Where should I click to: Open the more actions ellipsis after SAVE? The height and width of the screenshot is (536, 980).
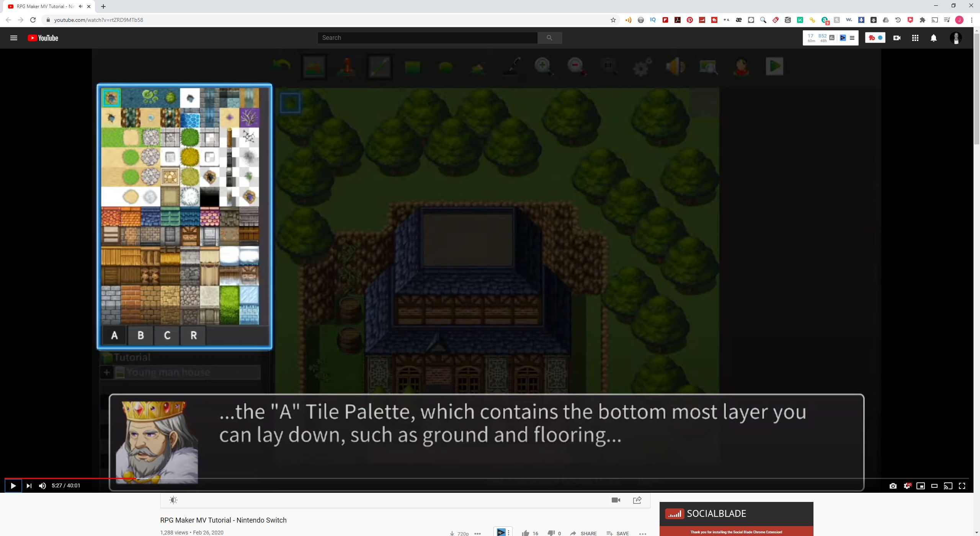(643, 533)
